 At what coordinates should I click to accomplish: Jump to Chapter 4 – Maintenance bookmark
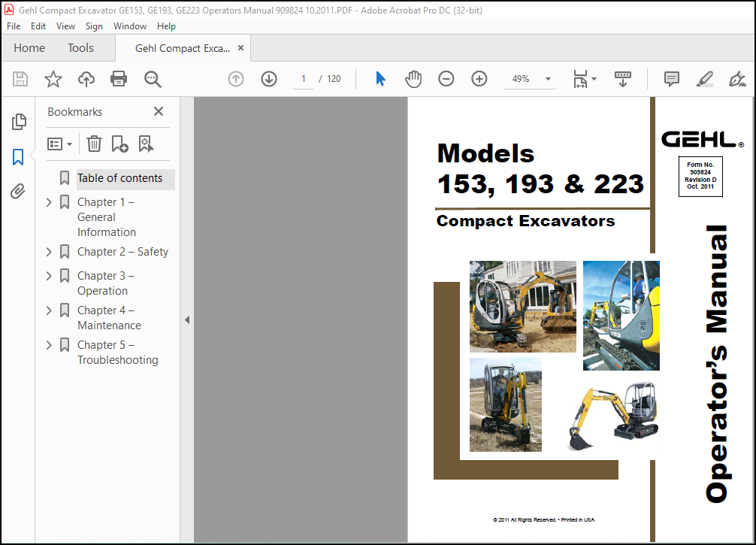[x=109, y=318]
